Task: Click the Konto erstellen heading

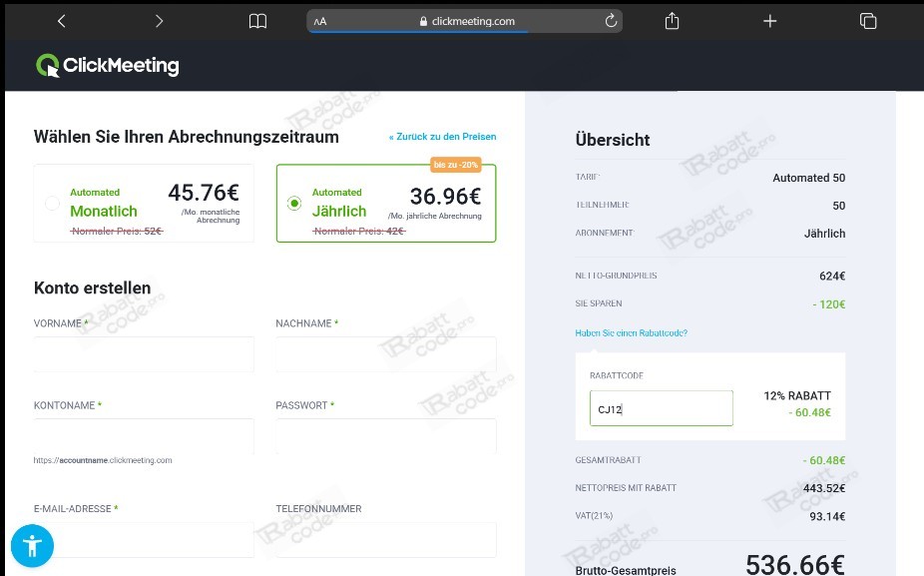Action: click(93, 288)
